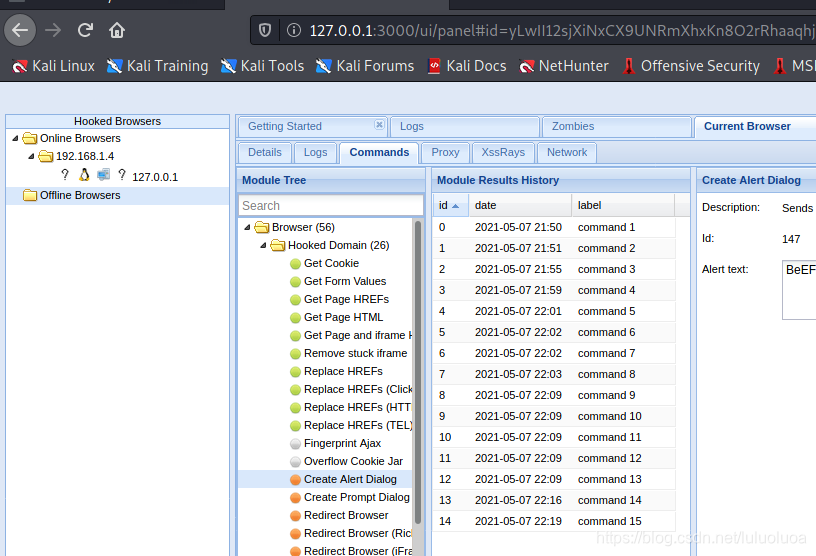Click the green status icon of Replace HREFs (TEL)
The height and width of the screenshot is (556, 816).
295,425
